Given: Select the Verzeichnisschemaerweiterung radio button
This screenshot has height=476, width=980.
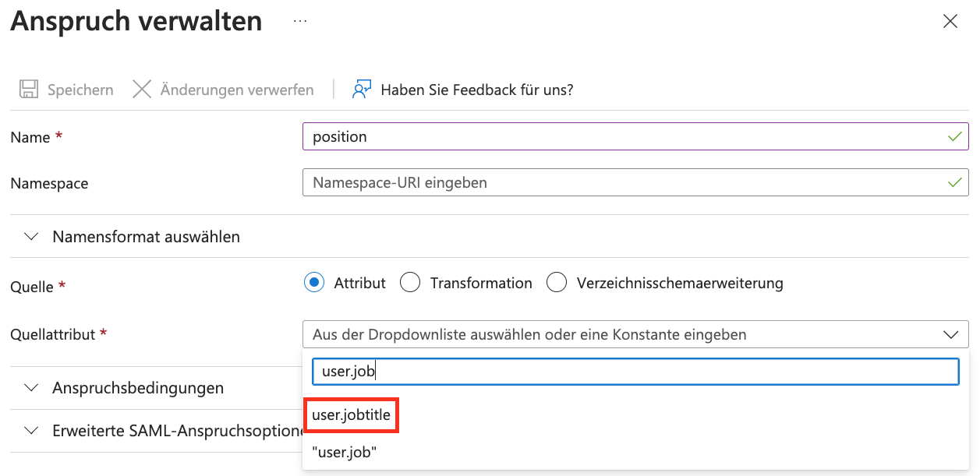Looking at the screenshot, I should [557, 283].
